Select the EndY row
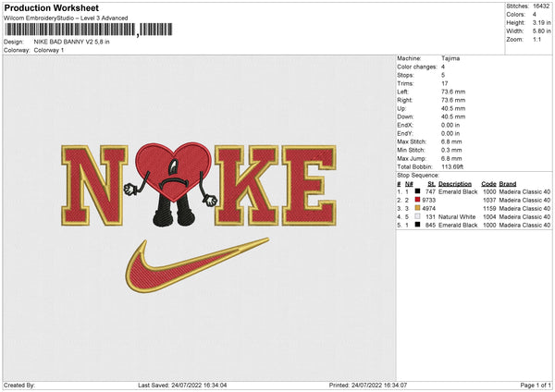 point(428,133)
